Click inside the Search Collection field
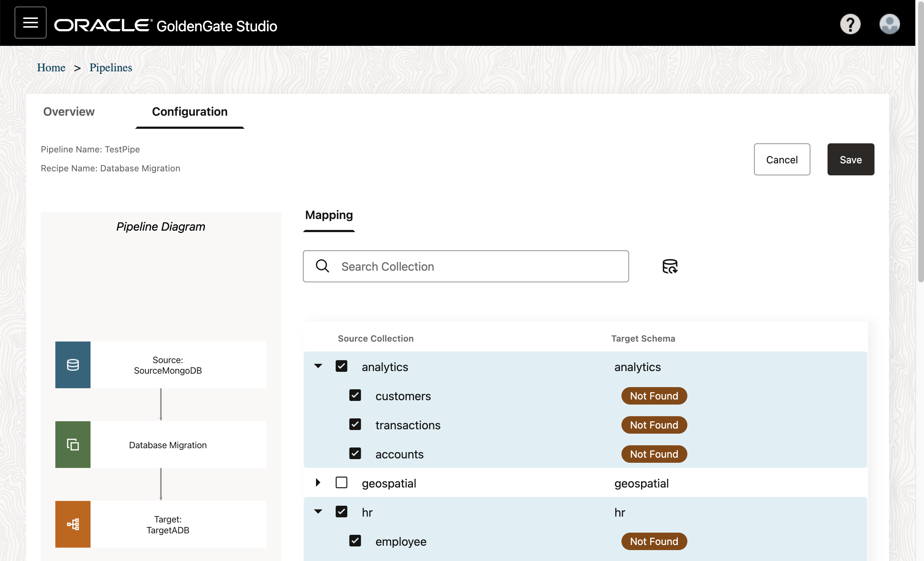The width and height of the screenshot is (924, 561). pyautogui.click(x=465, y=266)
